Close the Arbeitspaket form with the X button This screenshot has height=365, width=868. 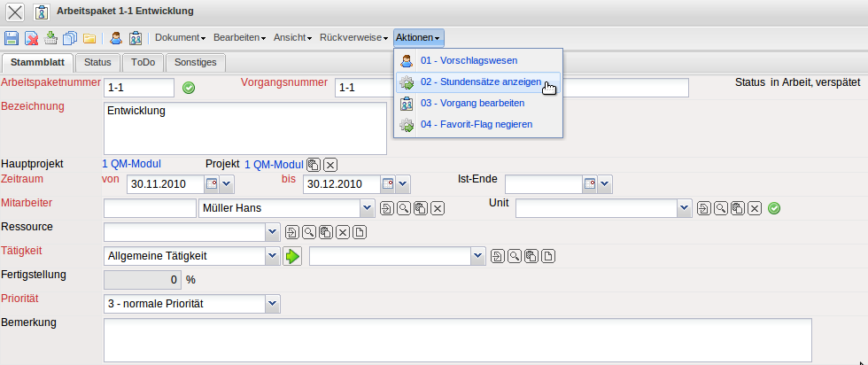pos(15,12)
